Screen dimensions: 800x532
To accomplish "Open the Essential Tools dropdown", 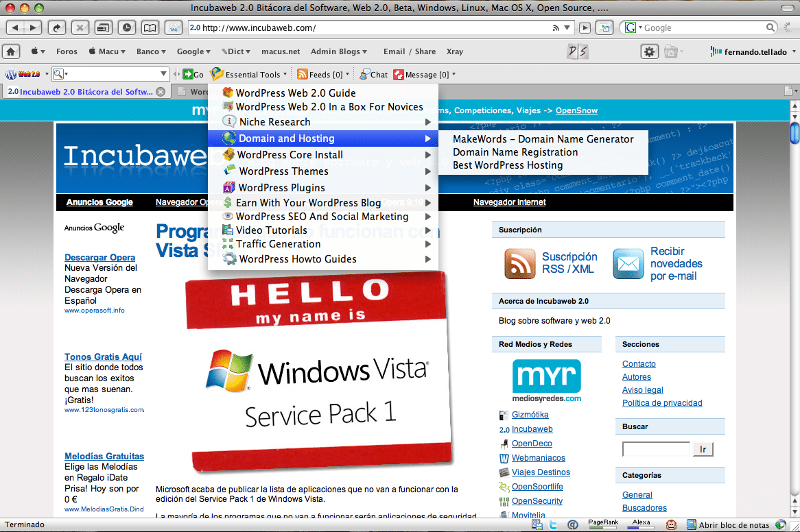I will (248, 75).
